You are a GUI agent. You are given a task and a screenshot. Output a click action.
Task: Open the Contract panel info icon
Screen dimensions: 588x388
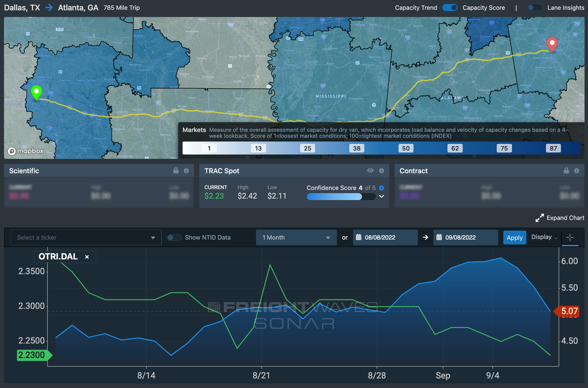(577, 171)
